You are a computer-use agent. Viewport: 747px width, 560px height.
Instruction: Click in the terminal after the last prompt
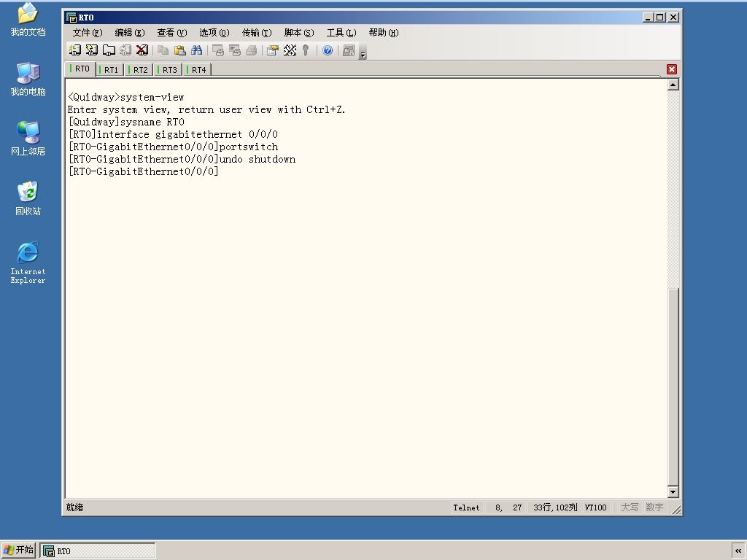(222, 171)
